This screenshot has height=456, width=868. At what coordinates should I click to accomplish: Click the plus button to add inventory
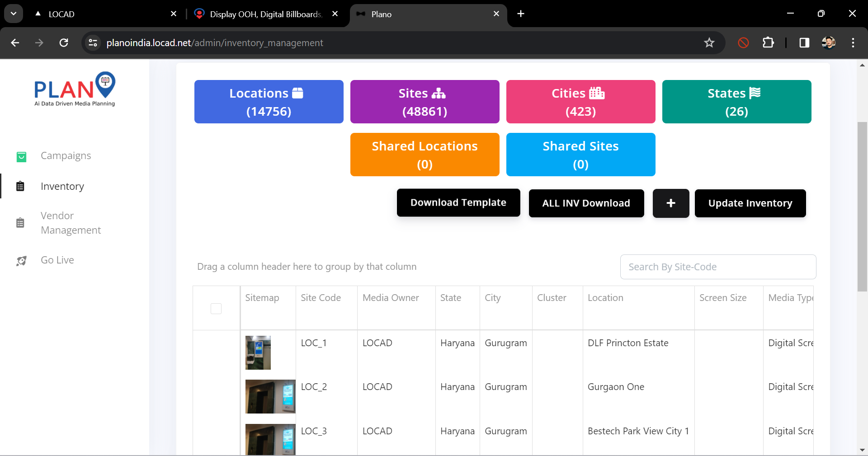pos(670,203)
